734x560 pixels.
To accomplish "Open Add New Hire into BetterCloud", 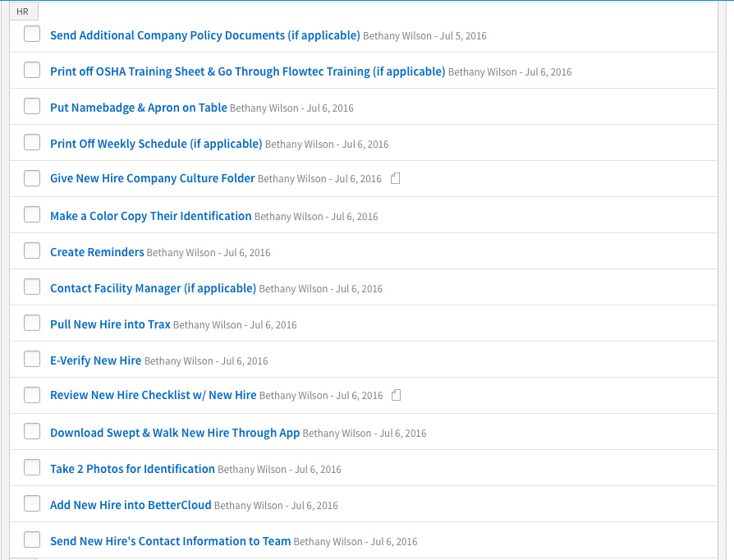I will pyautogui.click(x=131, y=504).
